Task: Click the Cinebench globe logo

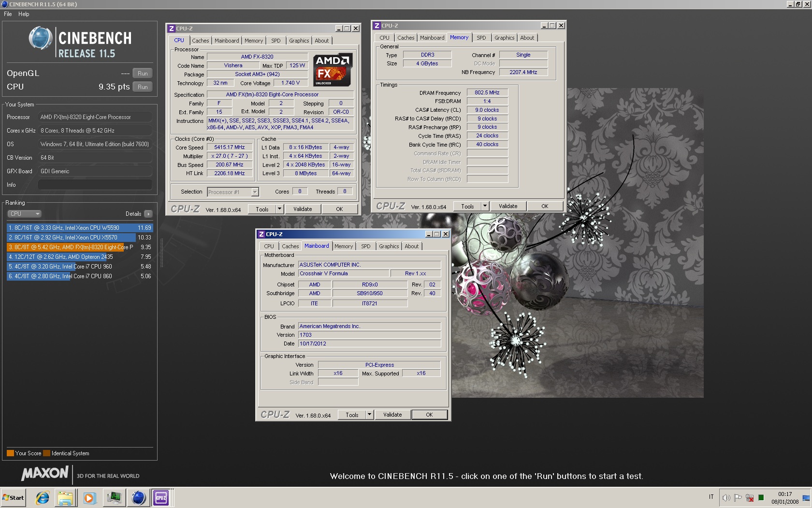Action: [x=40, y=39]
